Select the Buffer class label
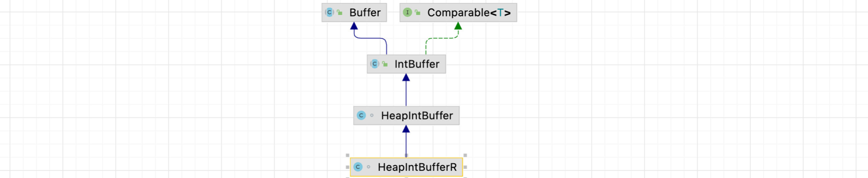This screenshot has width=868, height=178. pos(365,12)
